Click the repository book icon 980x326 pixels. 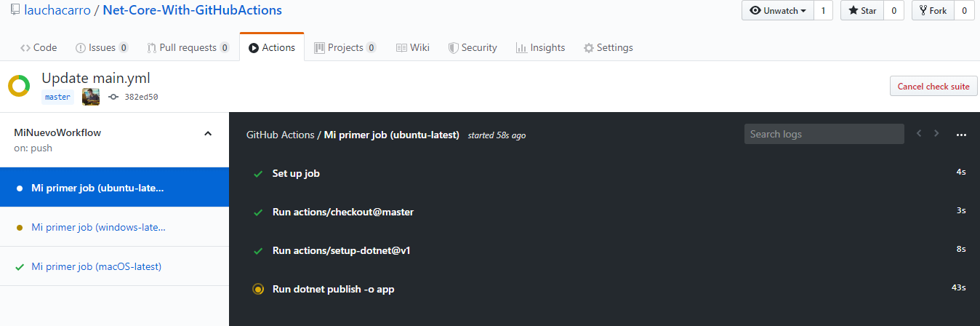16,11
